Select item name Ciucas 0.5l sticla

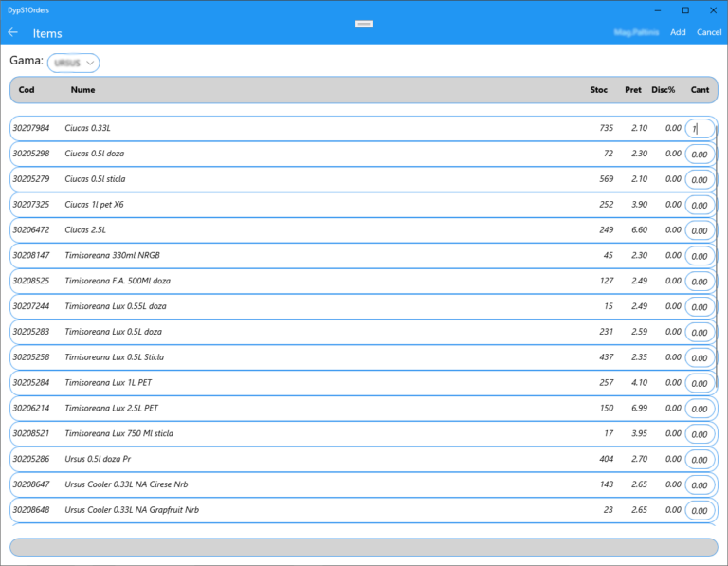[95, 179]
